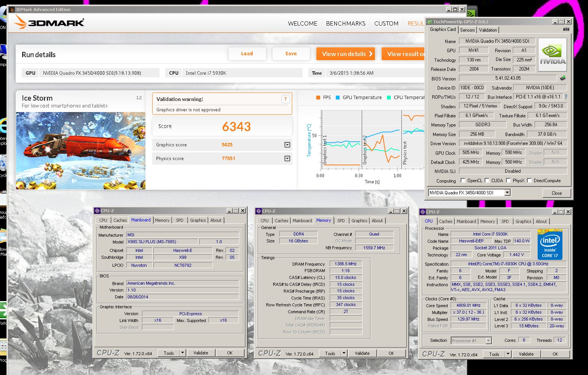Click the Intel Core i7 badge in CPU-Z

click(550, 244)
